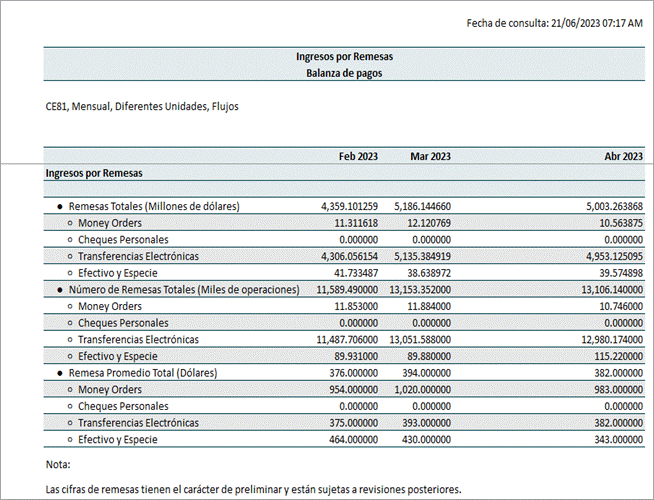Click Money Orders value 11.311618
Screen dimensions: 654x500
point(356,223)
